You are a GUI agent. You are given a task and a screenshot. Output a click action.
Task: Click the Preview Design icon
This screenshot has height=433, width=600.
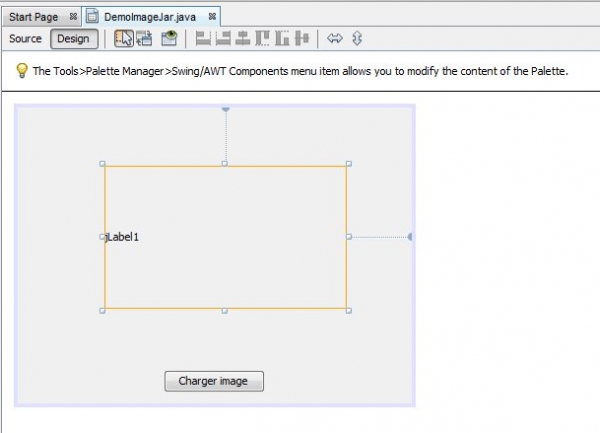tap(170, 39)
